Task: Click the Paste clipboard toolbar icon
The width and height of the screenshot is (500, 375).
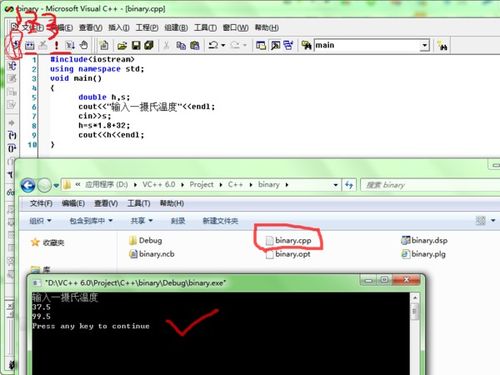Action: tap(195, 45)
